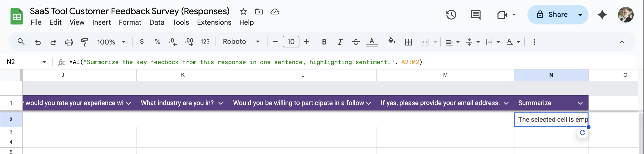Image resolution: width=644 pixels, height=154 pixels.
Task: Open the fill color picker
Action: coord(391,41)
